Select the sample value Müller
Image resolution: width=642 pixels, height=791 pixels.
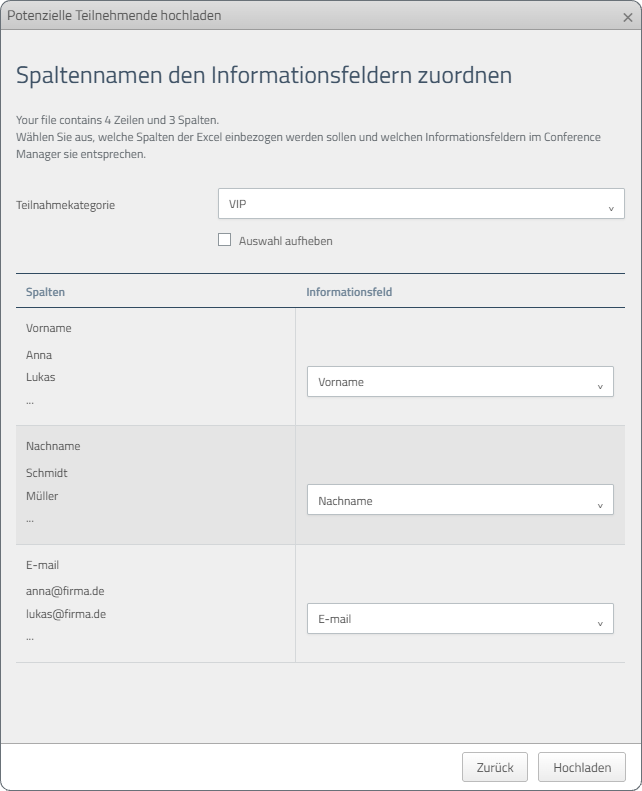tap(42, 496)
